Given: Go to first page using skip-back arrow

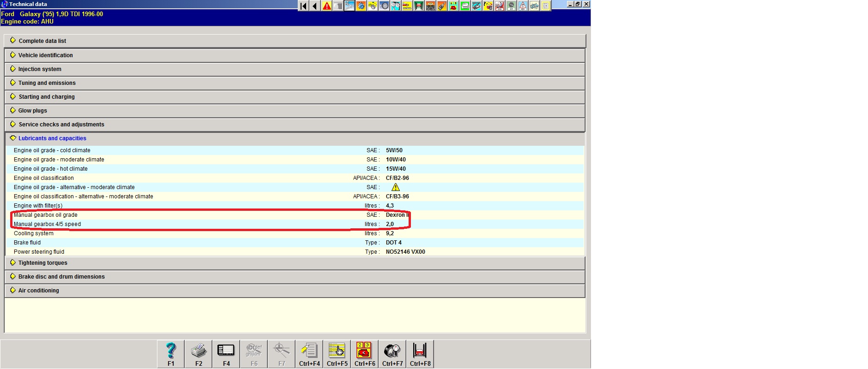Looking at the screenshot, I should click(303, 6).
